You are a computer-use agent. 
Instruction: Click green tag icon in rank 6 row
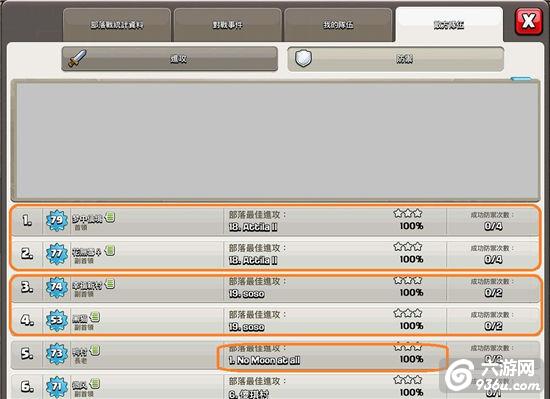[95, 383]
